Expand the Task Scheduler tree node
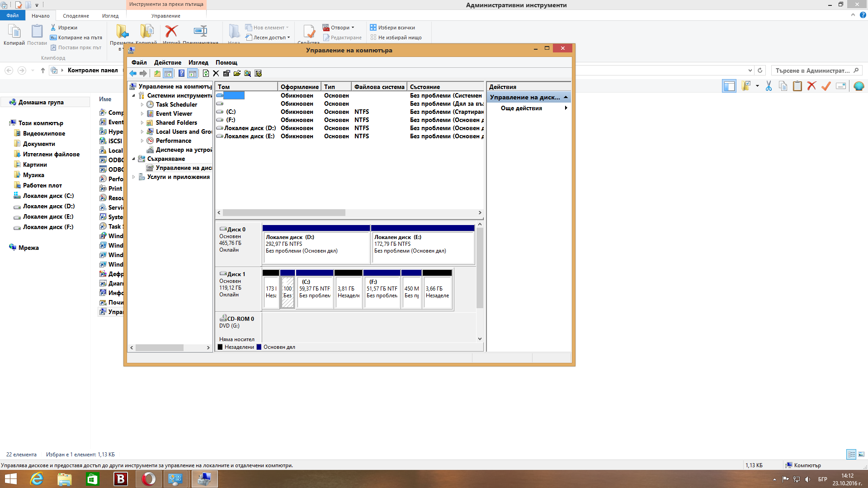Screen dimensions: 868x488 point(142,104)
